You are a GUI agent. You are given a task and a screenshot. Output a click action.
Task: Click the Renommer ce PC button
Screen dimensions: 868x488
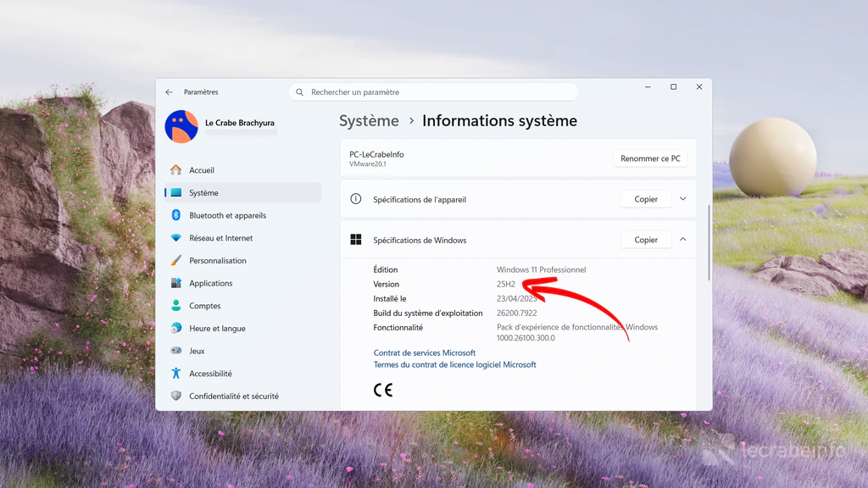click(x=651, y=158)
